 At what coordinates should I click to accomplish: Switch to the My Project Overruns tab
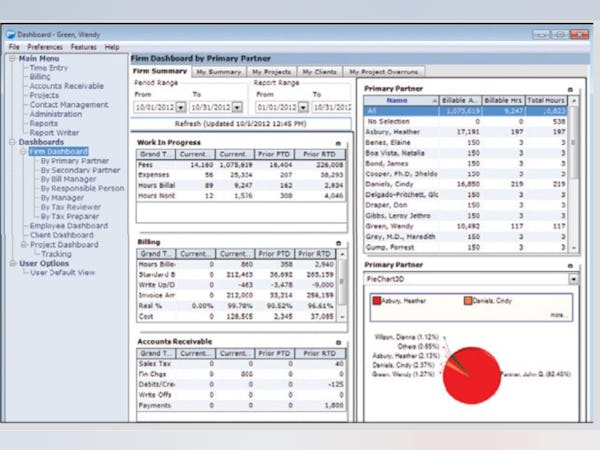pyautogui.click(x=384, y=72)
